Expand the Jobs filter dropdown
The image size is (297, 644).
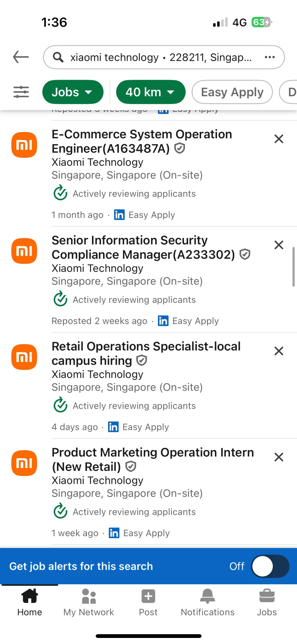click(73, 92)
